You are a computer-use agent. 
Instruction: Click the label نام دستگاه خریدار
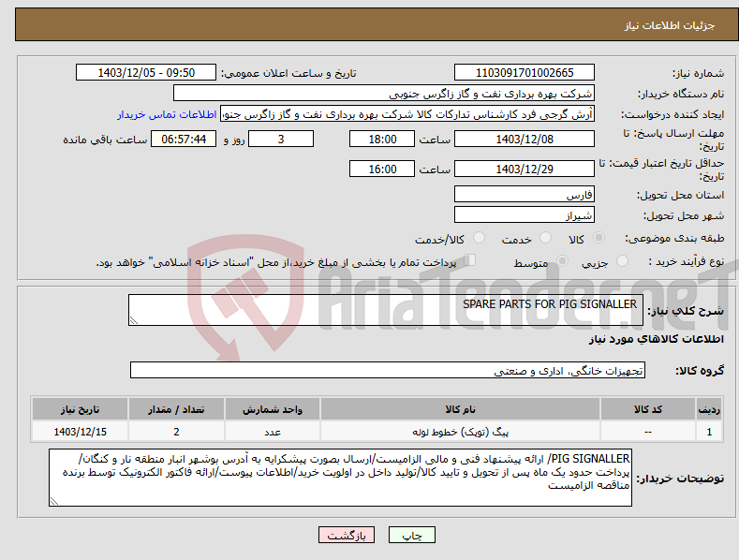point(681,94)
